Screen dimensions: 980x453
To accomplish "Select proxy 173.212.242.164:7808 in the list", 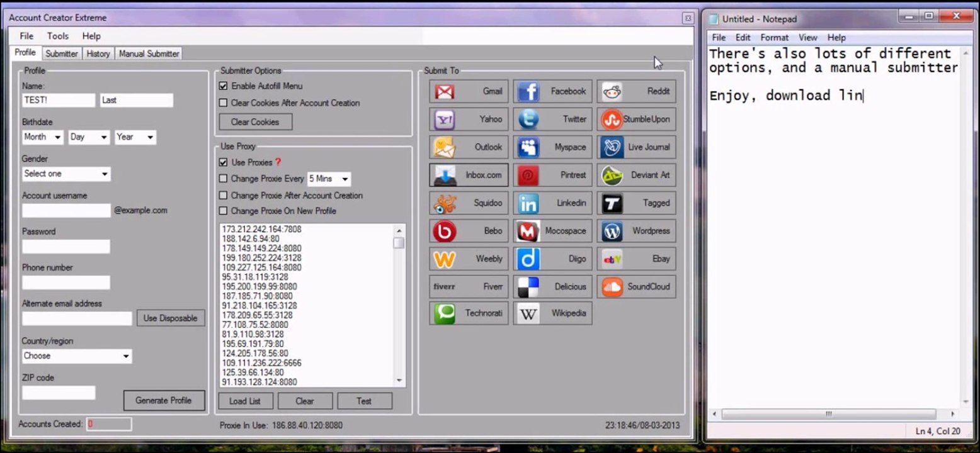I will (261, 230).
